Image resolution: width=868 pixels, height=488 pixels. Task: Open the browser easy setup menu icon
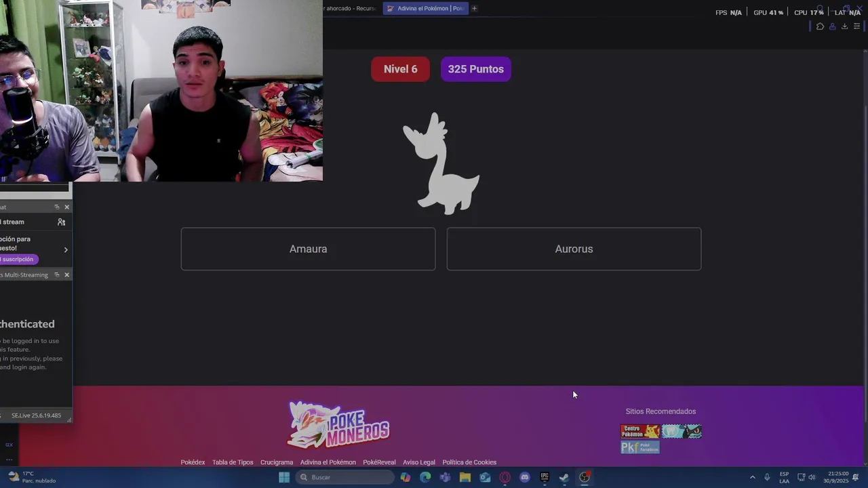coord(856,26)
